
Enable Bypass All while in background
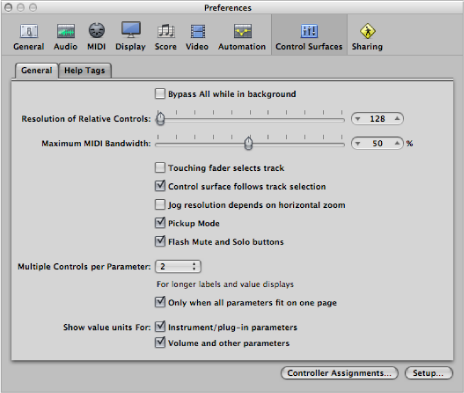coord(160,94)
